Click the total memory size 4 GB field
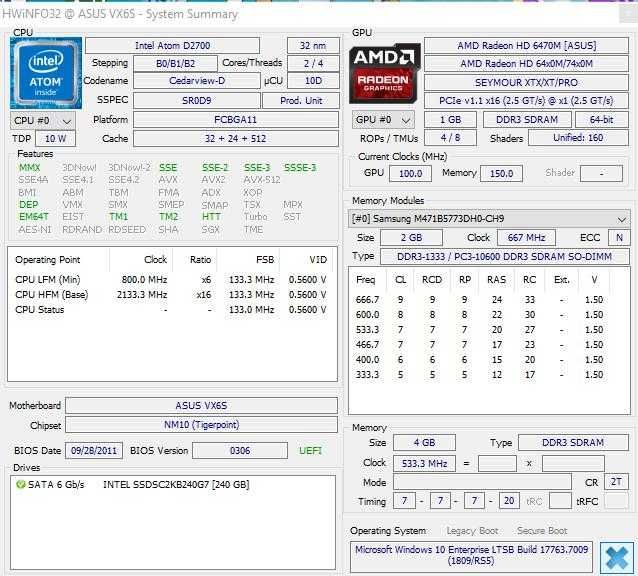Screen dimensions: 638x576 pos(424,443)
